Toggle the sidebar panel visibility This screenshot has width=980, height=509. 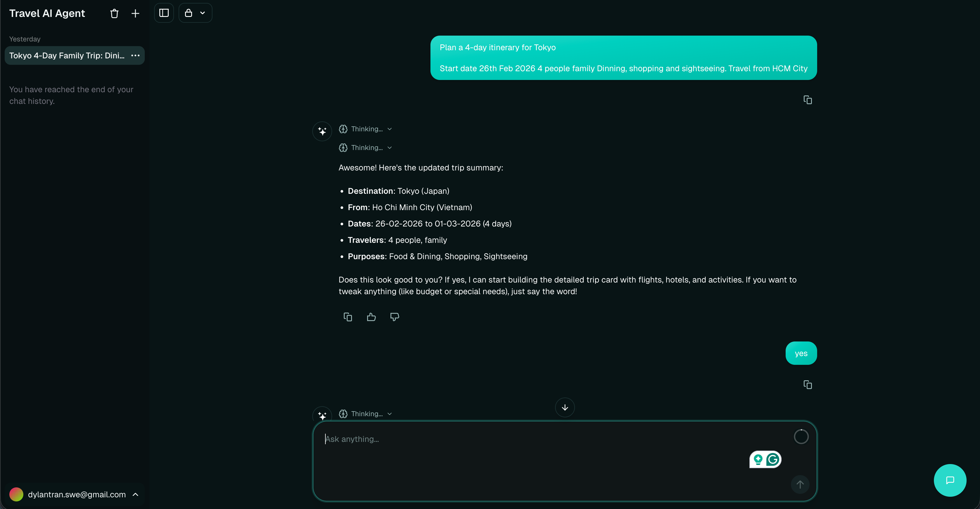[164, 13]
